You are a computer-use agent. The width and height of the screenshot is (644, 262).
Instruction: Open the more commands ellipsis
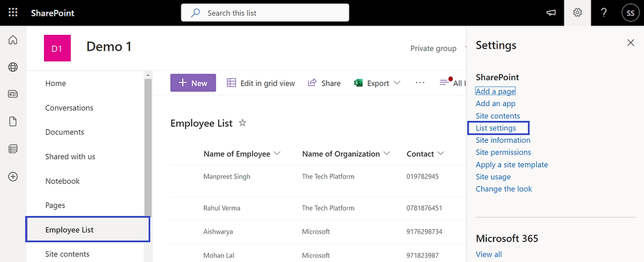[x=420, y=83]
